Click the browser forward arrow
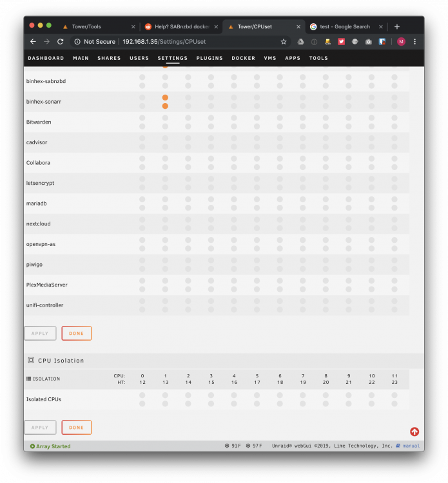The width and height of the screenshot is (448, 483). [46, 42]
